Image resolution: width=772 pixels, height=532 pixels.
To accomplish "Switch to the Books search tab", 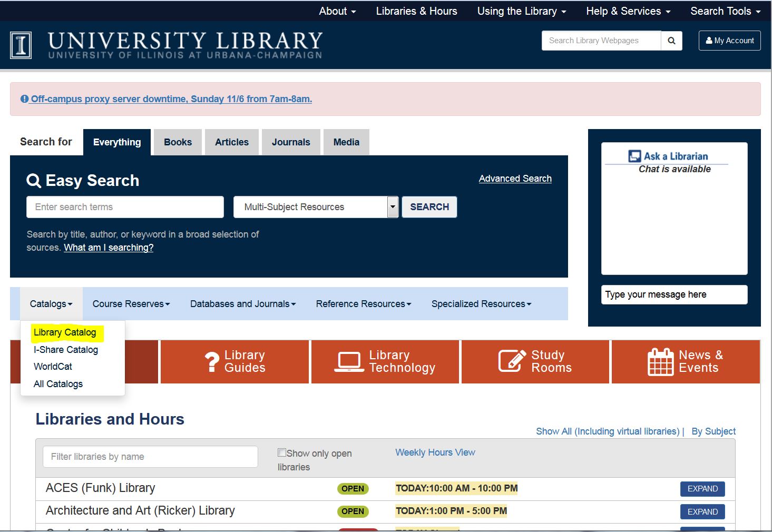I will click(x=178, y=142).
